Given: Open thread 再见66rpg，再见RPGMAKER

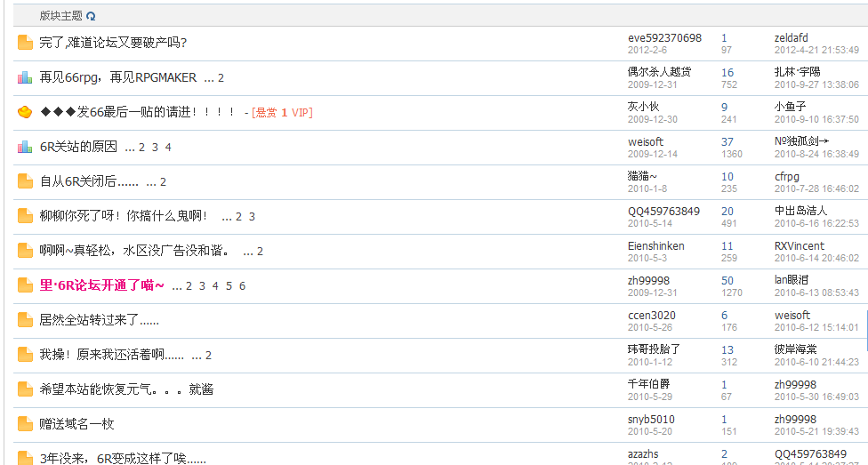Looking at the screenshot, I should click(118, 77).
